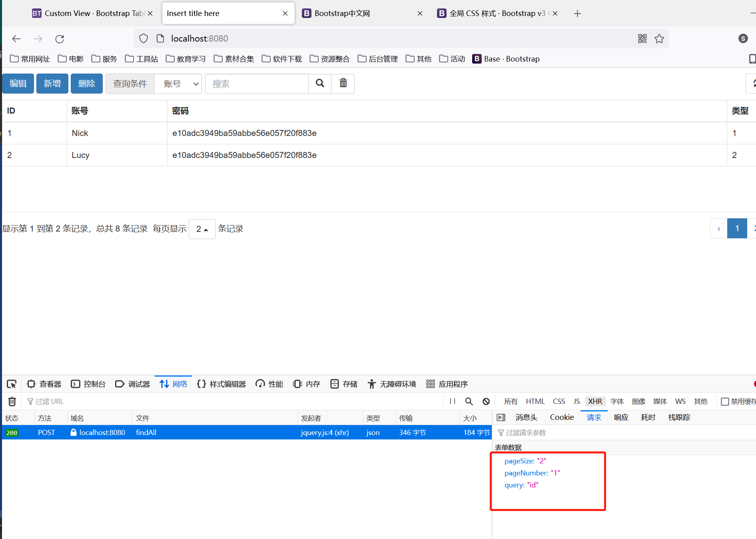
Task: Open the QR code icon in address bar
Action: click(642, 38)
